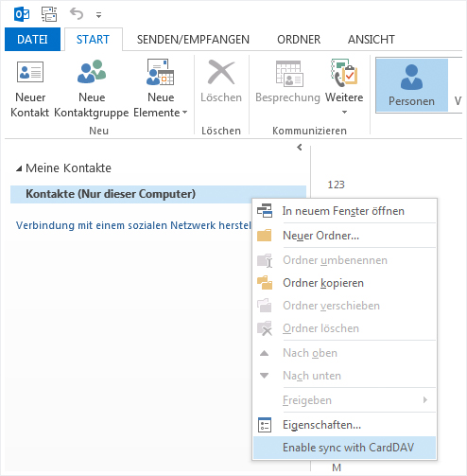Create a Neue Kontaktgruppe
The height and width of the screenshot is (476, 467).
pos(92,88)
